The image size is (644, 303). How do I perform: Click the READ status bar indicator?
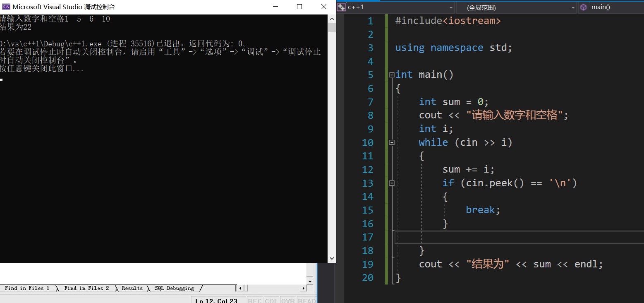tap(306, 300)
